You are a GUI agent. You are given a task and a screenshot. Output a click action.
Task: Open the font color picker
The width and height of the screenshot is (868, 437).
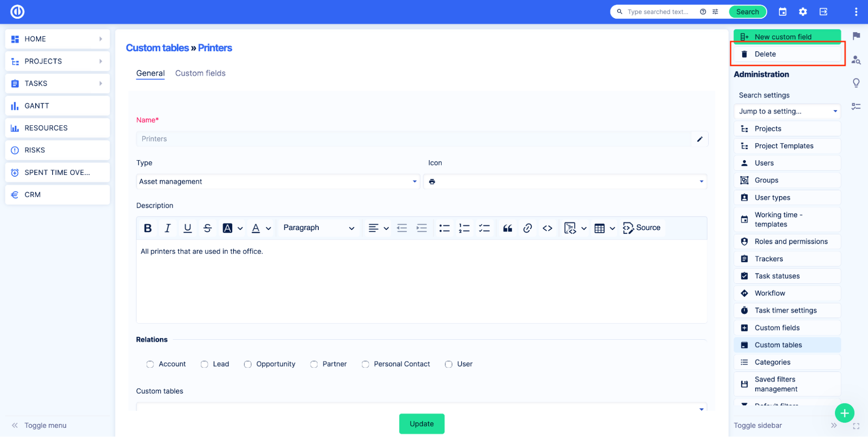pyautogui.click(x=256, y=228)
